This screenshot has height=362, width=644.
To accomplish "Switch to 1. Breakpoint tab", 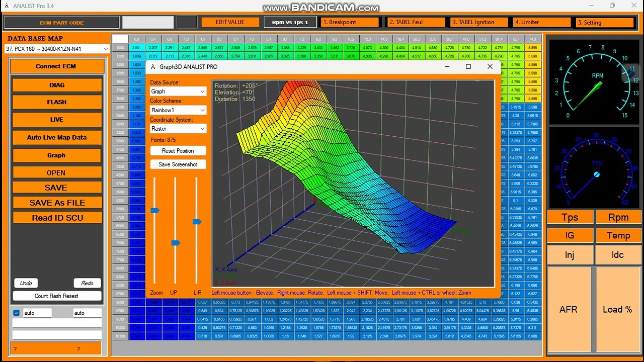I will (x=350, y=22).
